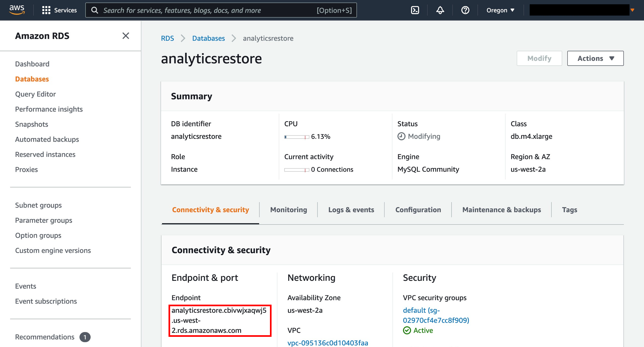Open the Services grid menu
The image size is (644, 347).
point(59,10)
